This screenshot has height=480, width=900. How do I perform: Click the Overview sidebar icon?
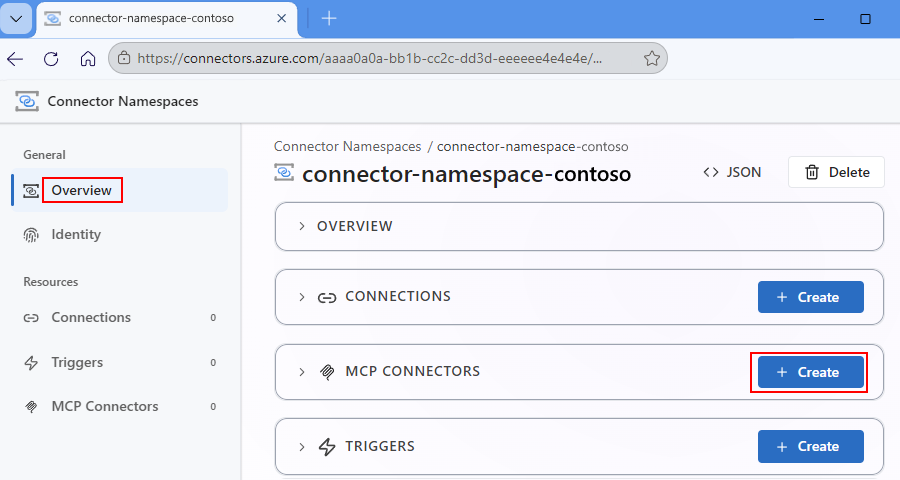click(x=31, y=191)
